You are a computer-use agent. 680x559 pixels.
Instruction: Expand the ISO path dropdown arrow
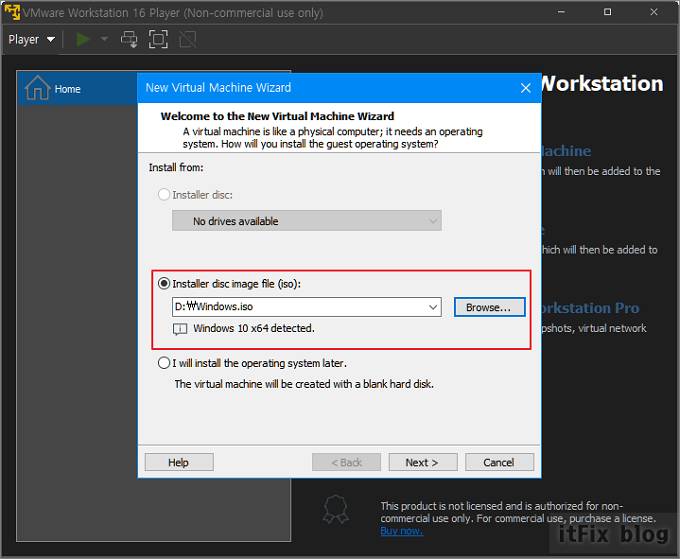pos(433,307)
